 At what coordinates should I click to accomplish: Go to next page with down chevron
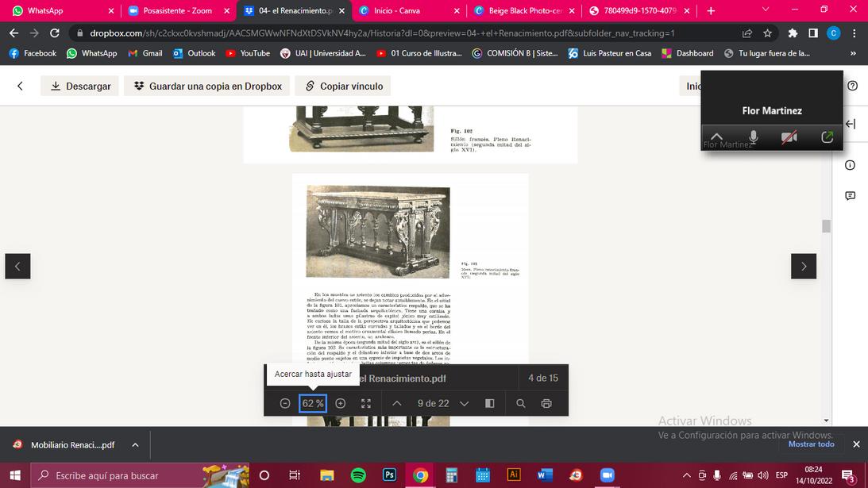pyautogui.click(x=465, y=403)
